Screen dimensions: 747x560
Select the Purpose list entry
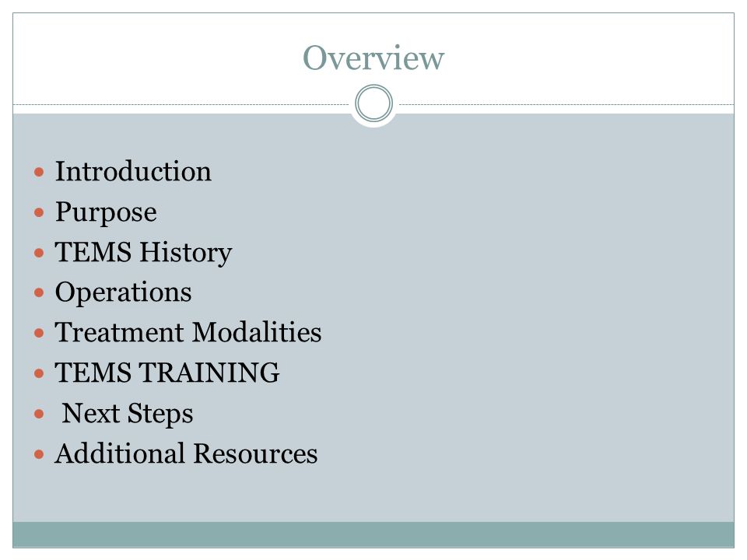click(x=106, y=212)
